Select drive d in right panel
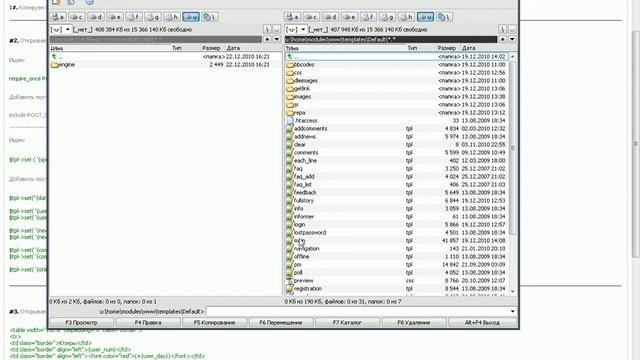 pyautogui.click(x=330, y=17)
